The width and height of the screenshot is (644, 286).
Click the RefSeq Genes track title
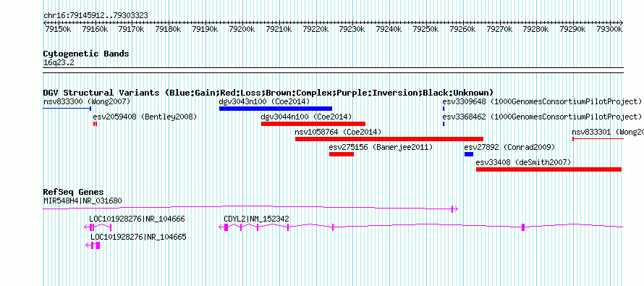pos(74,192)
